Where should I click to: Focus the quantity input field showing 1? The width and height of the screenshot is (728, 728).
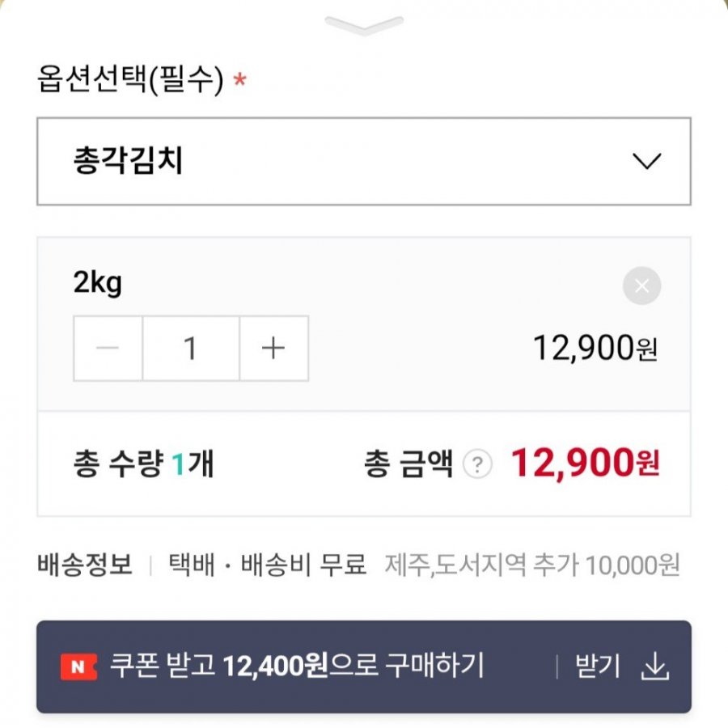(x=191, y=349)
